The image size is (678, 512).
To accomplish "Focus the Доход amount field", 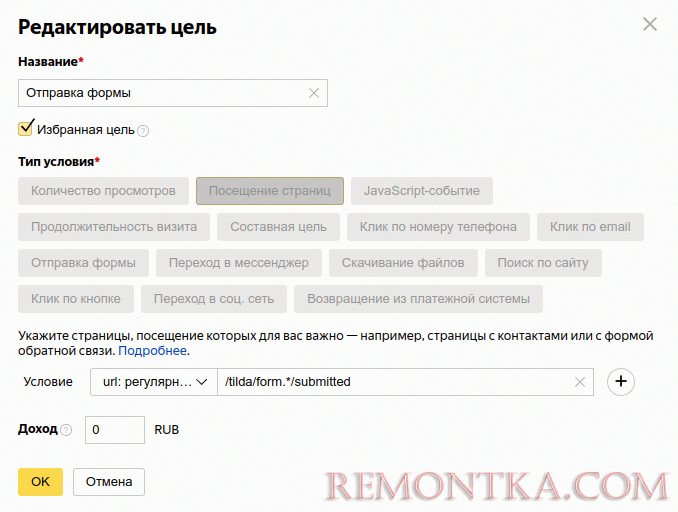I will click(115, 430).
